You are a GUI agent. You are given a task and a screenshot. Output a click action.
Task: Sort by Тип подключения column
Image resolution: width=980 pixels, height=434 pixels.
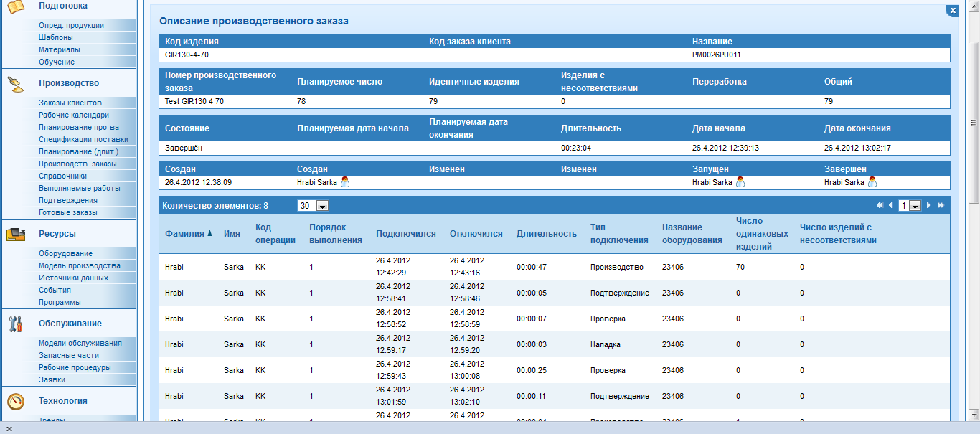[619, 233]
